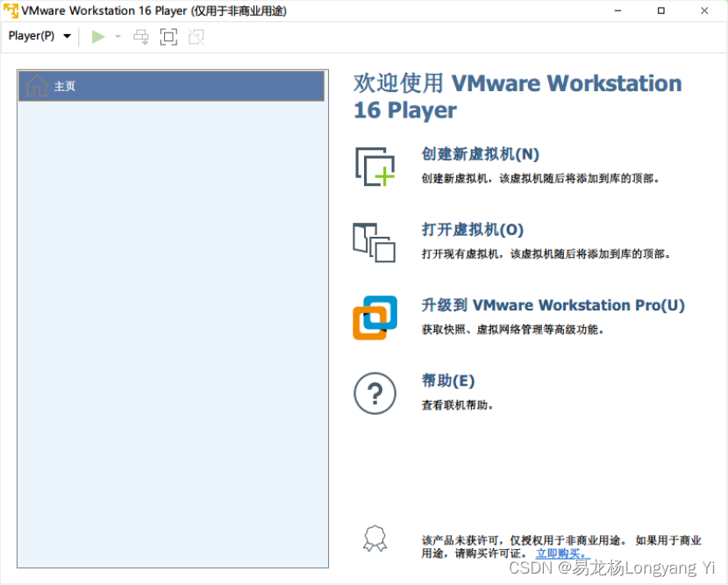Image resolution: width=728 pixels, height=585 pixels.
Task: Click the Send Ctrl+Alt+Del toolbar icon
Action: [141, 37]
